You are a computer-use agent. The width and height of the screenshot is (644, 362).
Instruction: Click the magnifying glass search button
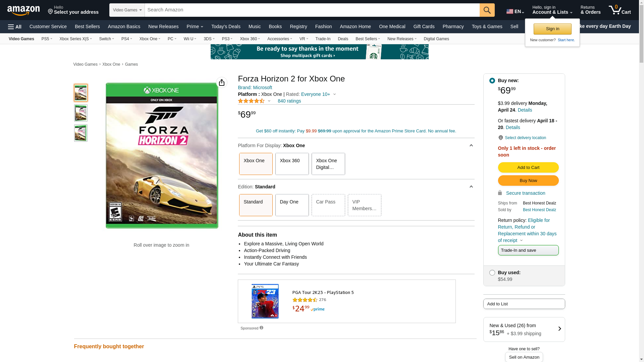click(x=487, y=10)
